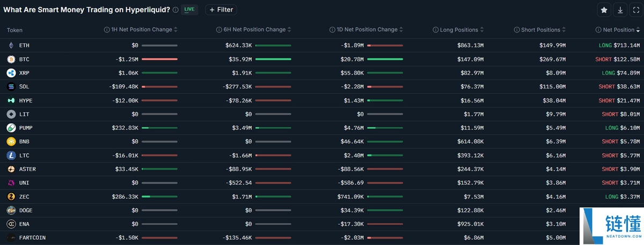
Task: Click the ASTER token icon
Action: 11,169
